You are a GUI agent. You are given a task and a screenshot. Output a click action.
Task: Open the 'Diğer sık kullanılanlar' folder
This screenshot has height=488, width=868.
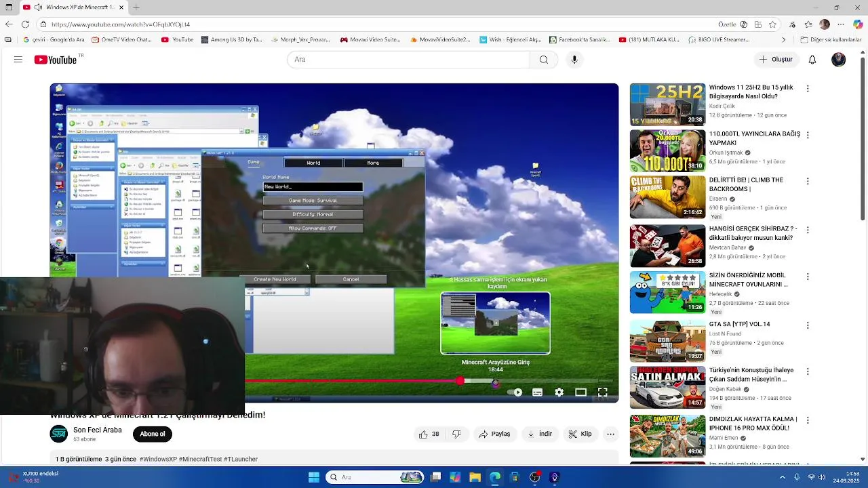click(831, 40)
